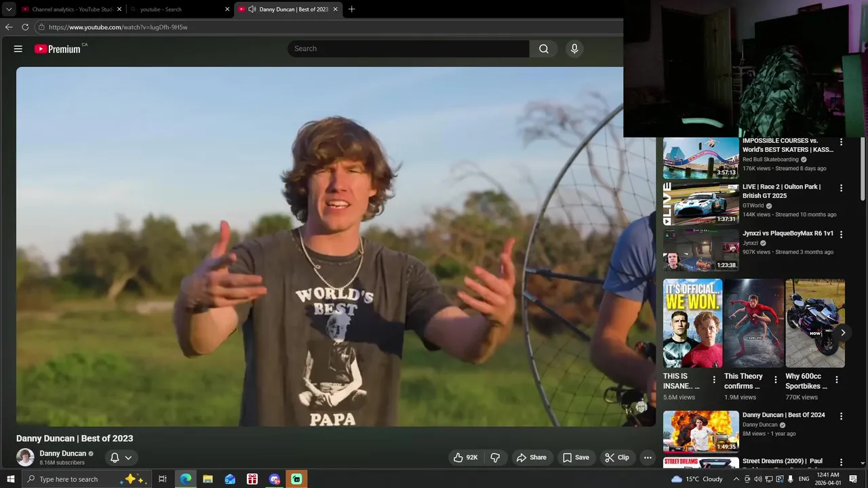The image size is (868, 488).
Task: Open the Windows Start menu
Action: (10, 479)
